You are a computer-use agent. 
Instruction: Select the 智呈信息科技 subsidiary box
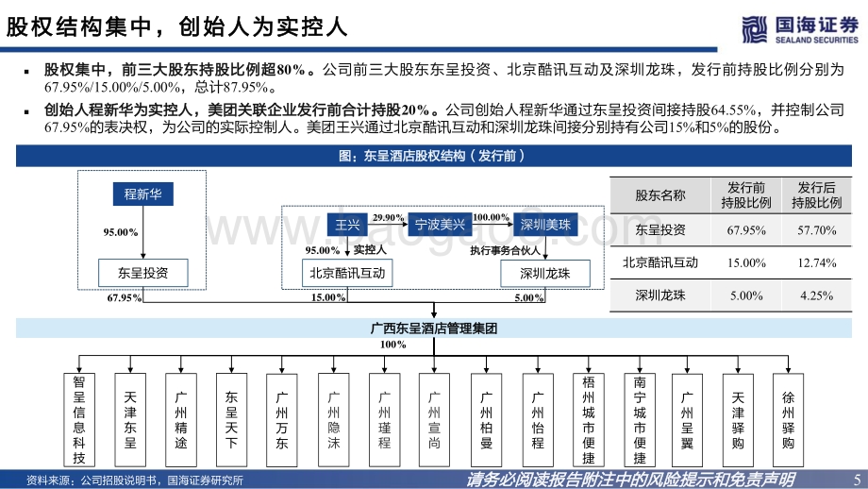[79, 420]
